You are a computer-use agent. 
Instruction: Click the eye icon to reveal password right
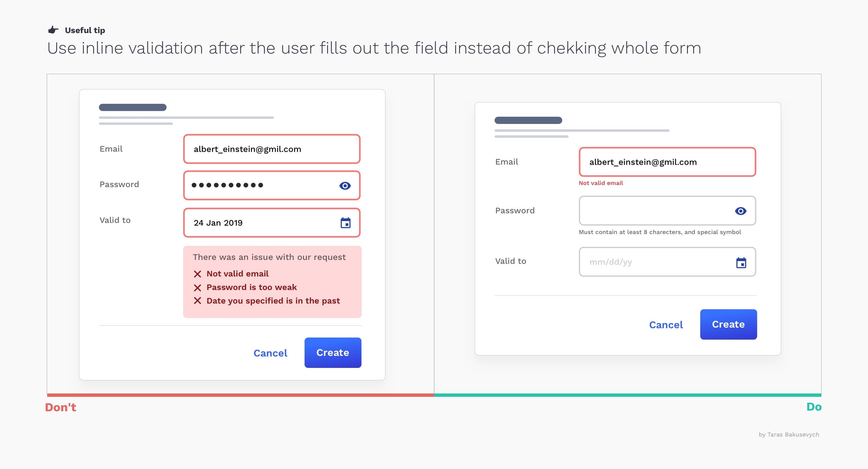[x=739, y=211]
